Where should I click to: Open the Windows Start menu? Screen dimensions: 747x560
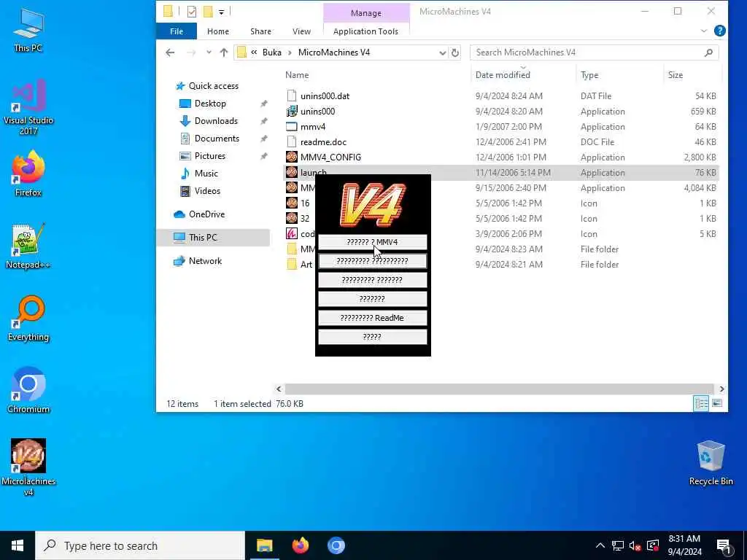click(18, 545)
